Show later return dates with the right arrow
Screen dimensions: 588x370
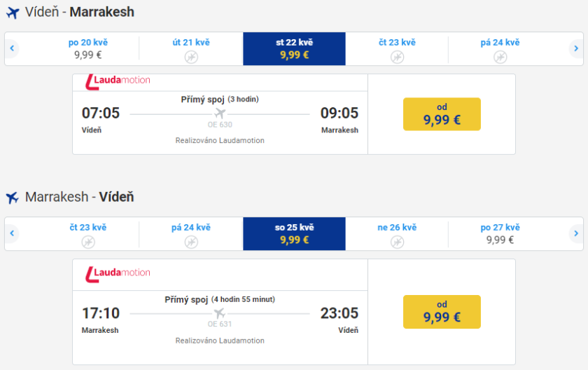575,233
